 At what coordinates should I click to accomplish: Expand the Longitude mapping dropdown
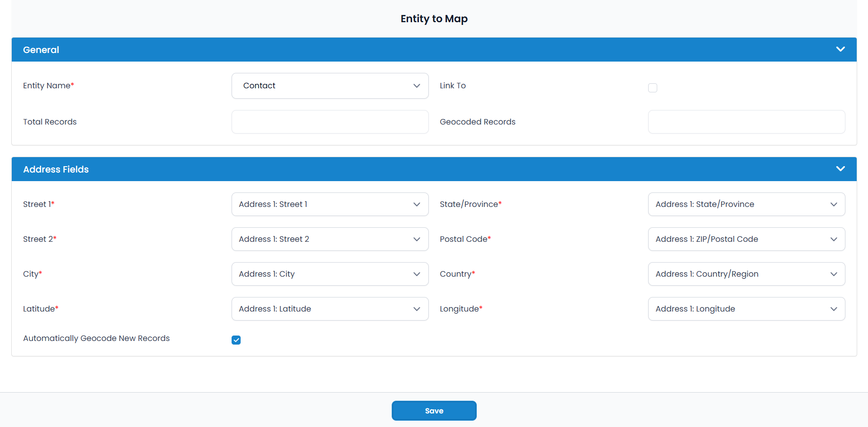746,309
